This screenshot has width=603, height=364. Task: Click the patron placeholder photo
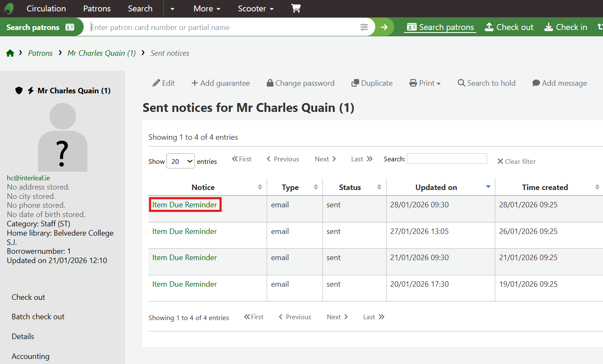63,136
